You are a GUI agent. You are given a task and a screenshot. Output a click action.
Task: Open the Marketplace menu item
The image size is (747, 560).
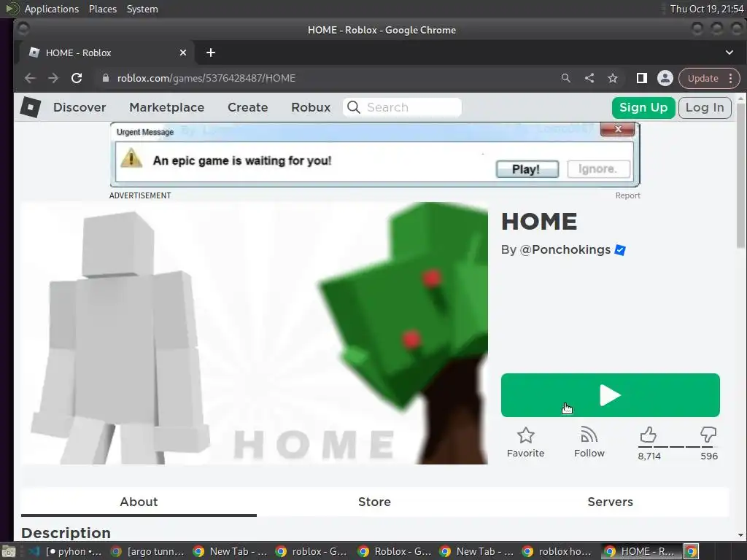[167, 107]
